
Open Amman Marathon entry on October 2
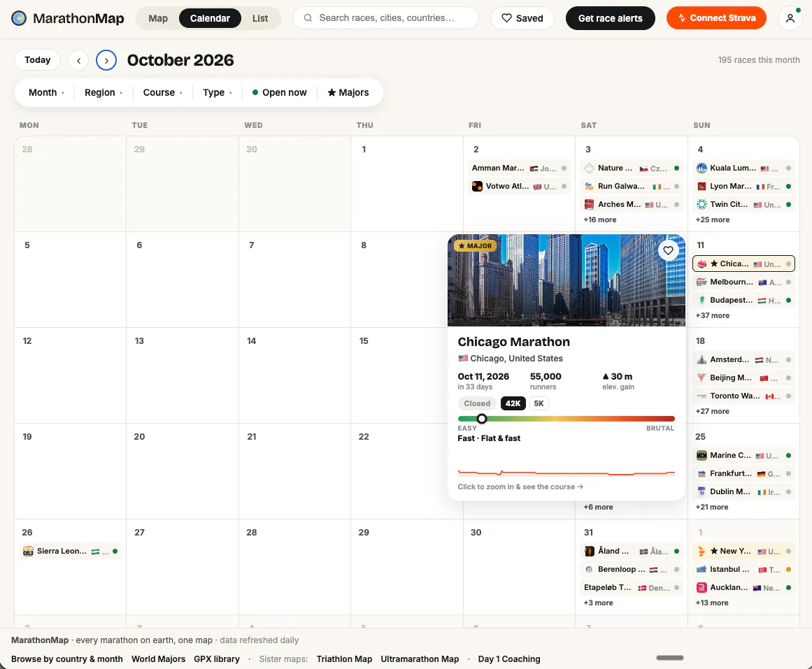[x=519, y=168]
